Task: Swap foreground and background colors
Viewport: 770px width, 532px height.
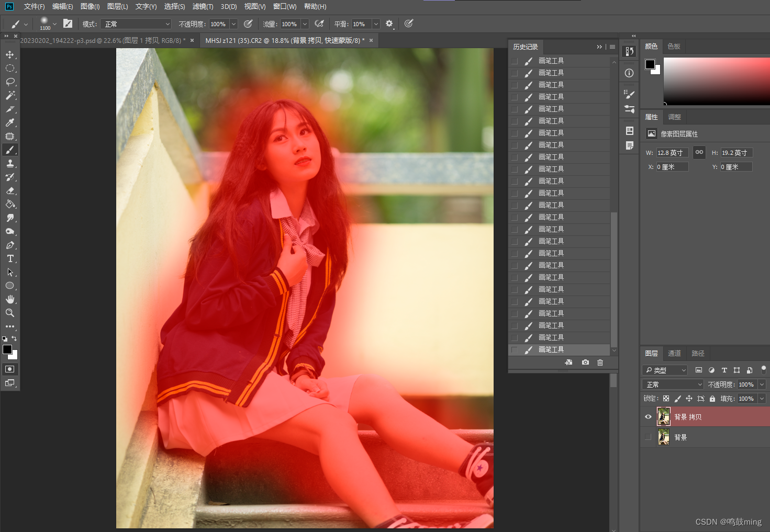Action: click(x=15, y=338)
